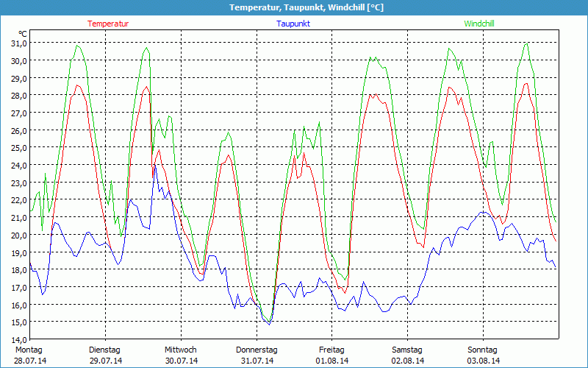
Task: Click the 19,0 y-axis label
Action: [19, 252]
